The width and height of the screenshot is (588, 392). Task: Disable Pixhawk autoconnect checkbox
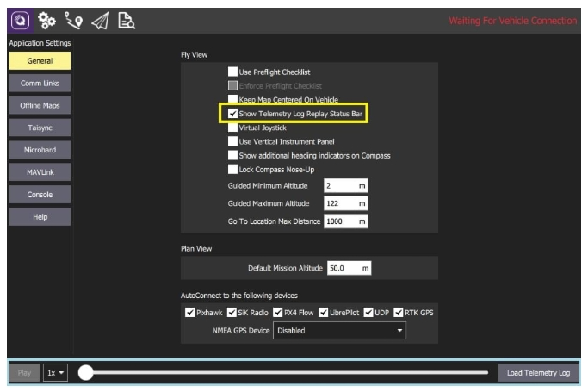190,312
